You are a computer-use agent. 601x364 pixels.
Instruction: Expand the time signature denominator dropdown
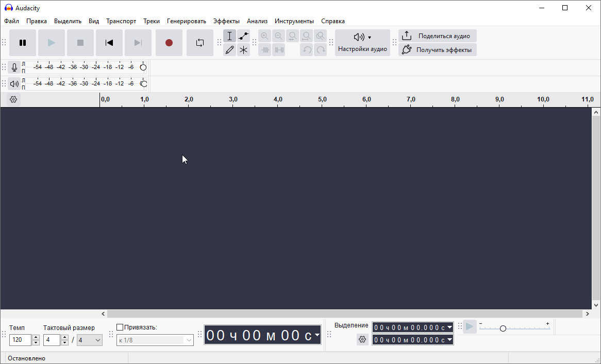[90, 340]
